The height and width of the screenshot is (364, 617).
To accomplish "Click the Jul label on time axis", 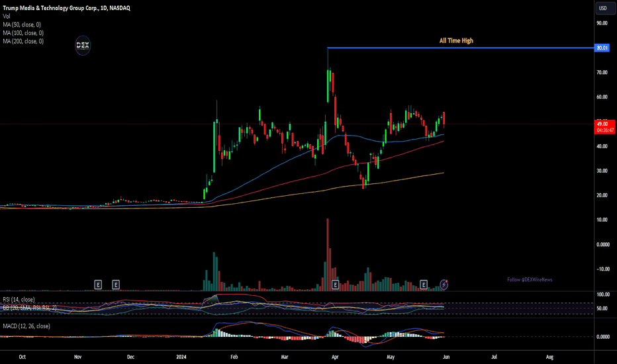I will click(495, 357).
